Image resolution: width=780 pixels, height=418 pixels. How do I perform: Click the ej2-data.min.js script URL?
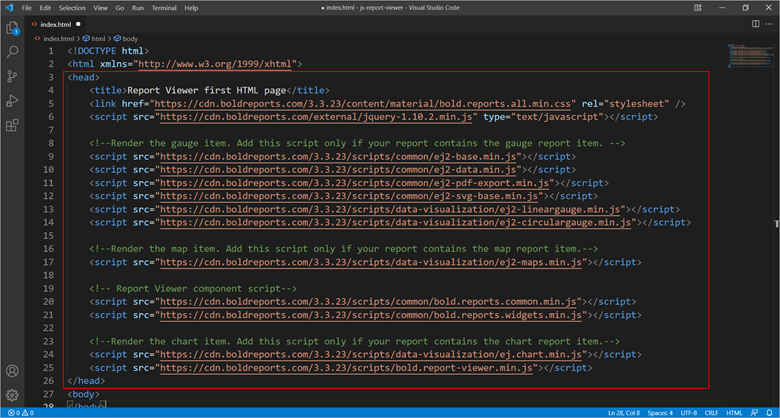340,170
